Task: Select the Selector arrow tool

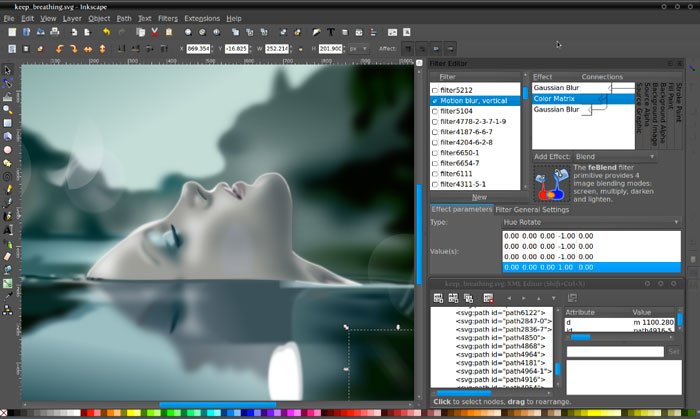Action: coord(8,70)
